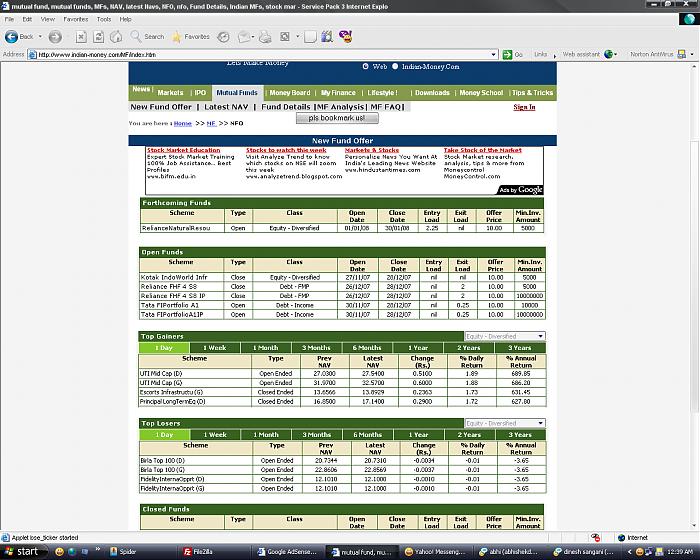Open the address bar dropdown arrow
Viewport: 700px width, 560px height.
point(493,54)
